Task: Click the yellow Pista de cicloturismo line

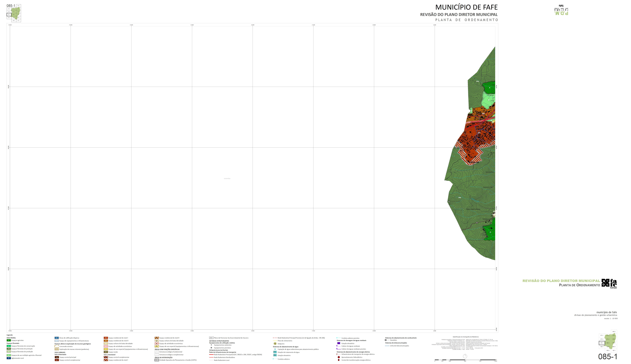Action: click(x=275, y=341)
